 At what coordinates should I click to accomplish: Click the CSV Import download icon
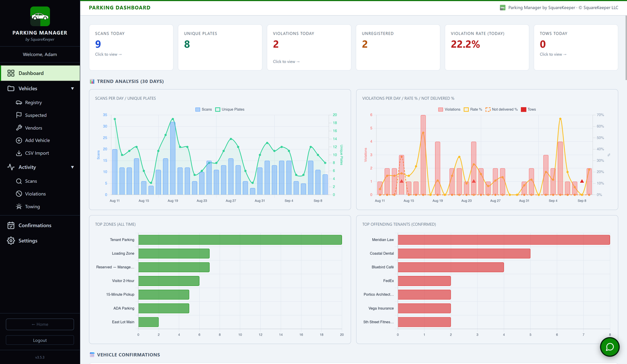pos(19,153)
